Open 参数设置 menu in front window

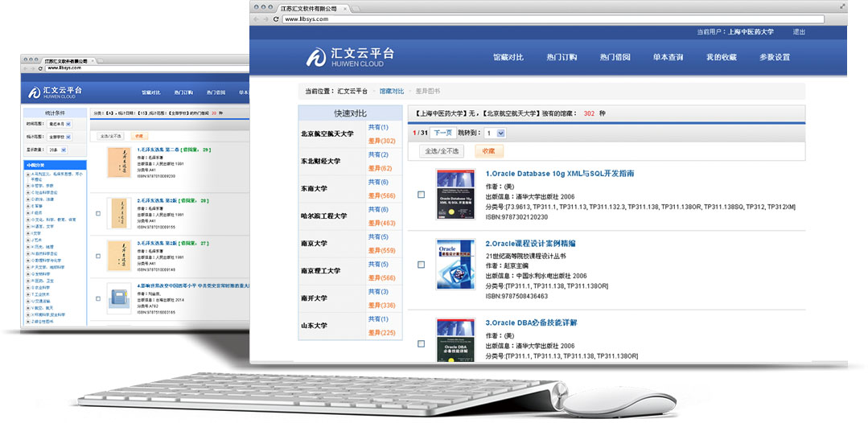tap(775, 58)
